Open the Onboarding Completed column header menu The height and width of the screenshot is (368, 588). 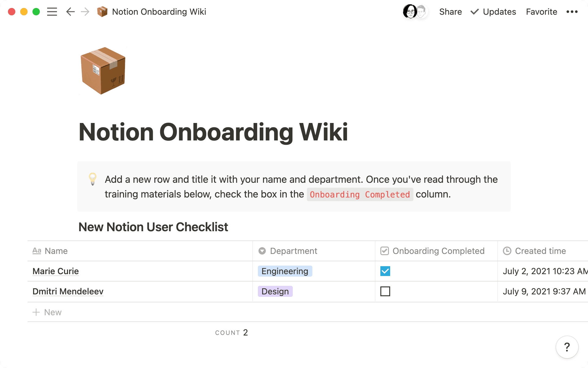438,251
